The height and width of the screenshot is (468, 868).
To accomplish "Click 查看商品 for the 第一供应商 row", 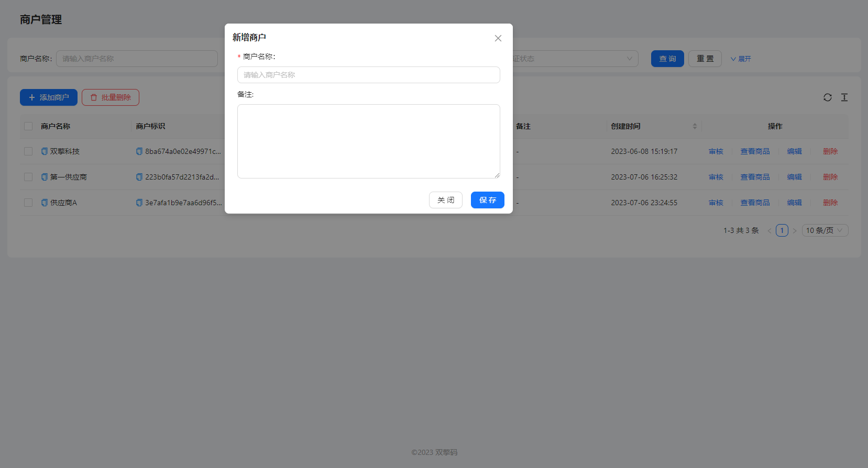I will coord(755,177).
